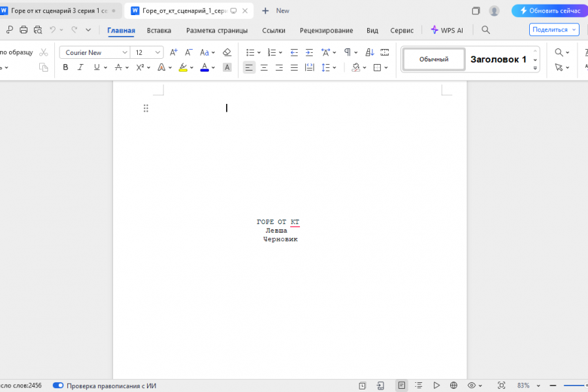This screenshot has height=392, width=588.
Task: Toggle AI spell check switch in status bar
Action: point(58,385)
